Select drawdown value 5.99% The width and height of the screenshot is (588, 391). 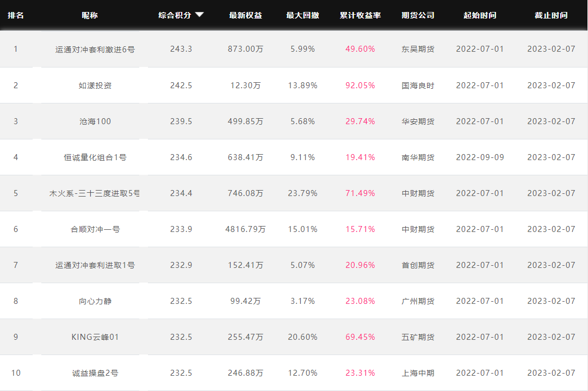pos(302,49)
